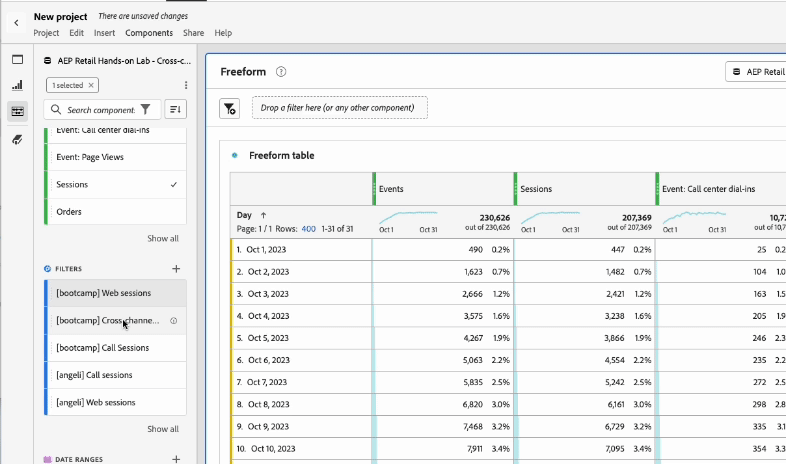Open the three-dot options for components
Viewport: 786px width, 464px height.
click(x=186, y=85)
